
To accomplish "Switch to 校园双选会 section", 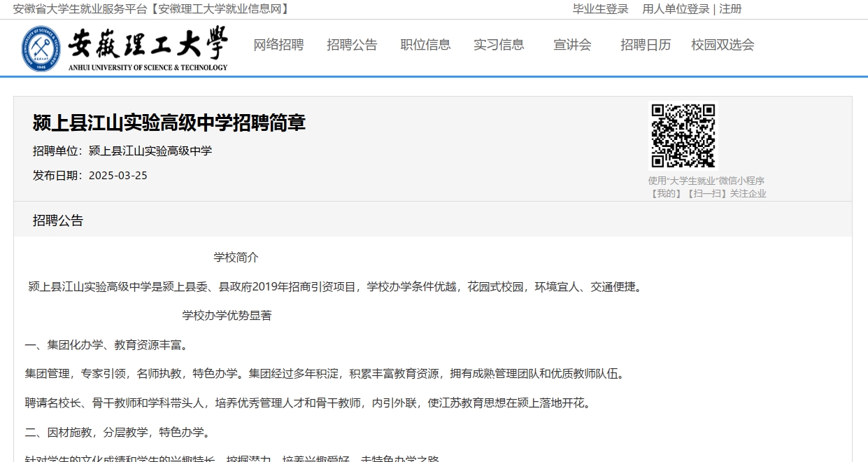I will [723, 45].
